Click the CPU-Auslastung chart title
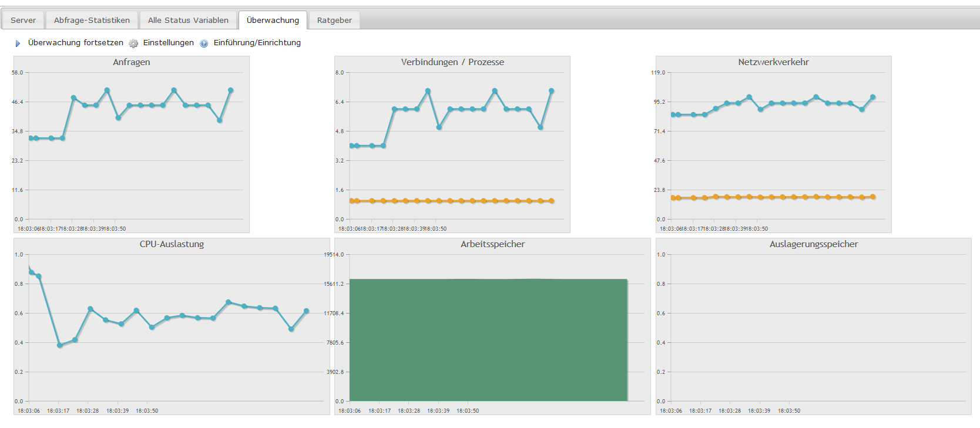980x428 pixels. pos(172,244)
